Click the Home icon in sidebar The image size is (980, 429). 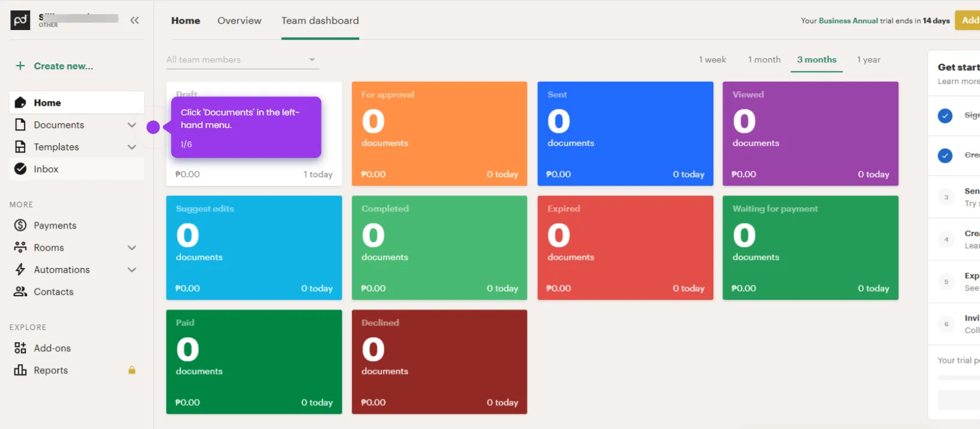pyautogui.click(x=20, y=103)
